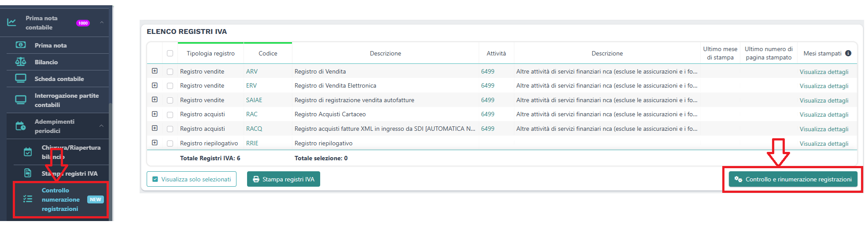Viewport: 868px width, 225px height.
Task: Check the RACQ Registro acquisti row checkbox
Action: pos(170,129)
